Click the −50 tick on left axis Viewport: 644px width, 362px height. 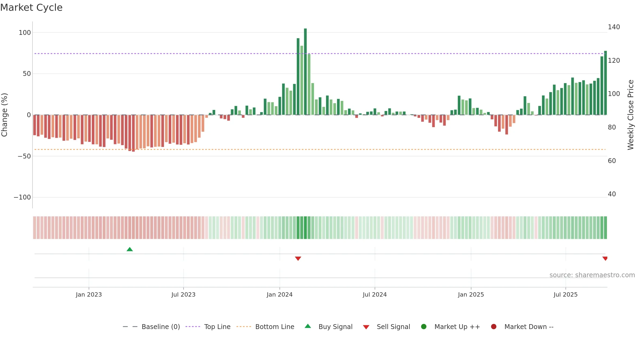tap(24, 156)
